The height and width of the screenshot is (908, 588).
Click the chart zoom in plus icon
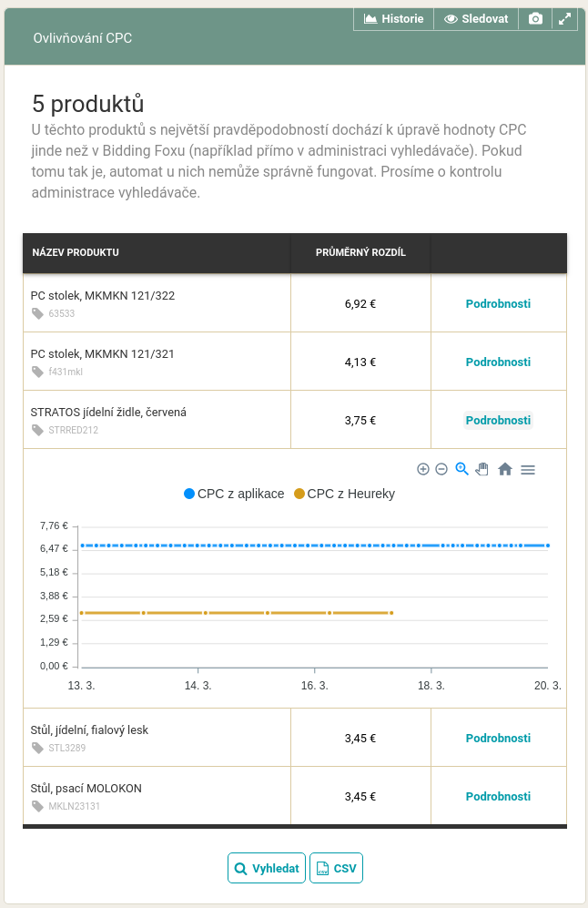pyautogui.click(x=423, y=469)
